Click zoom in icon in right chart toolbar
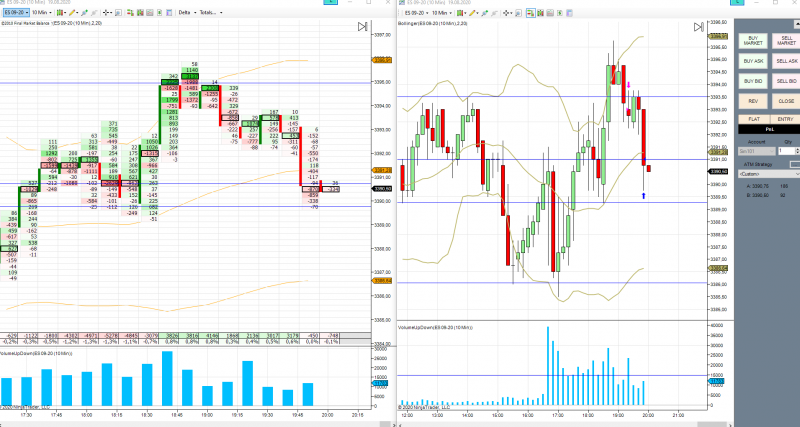The width and height of the screenshot is (800, 427). [x=485, y=13]
